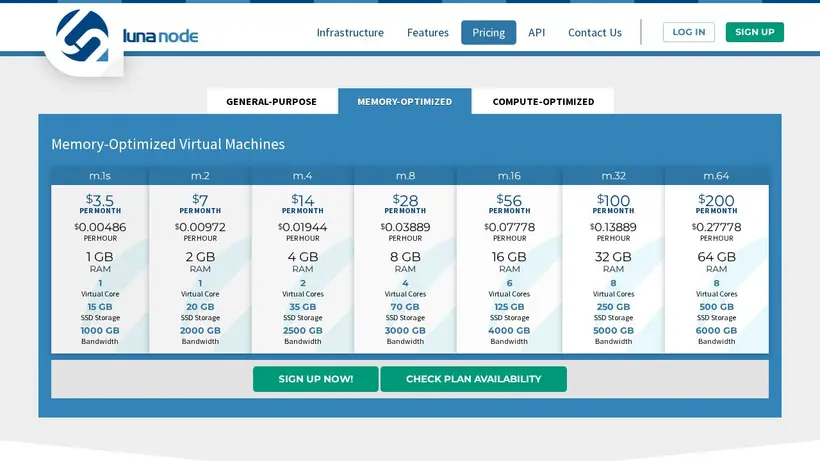Click the SIGN UP header button
Image resolution: width=820 pixels, height=461 pixels.
pos(755,32)
